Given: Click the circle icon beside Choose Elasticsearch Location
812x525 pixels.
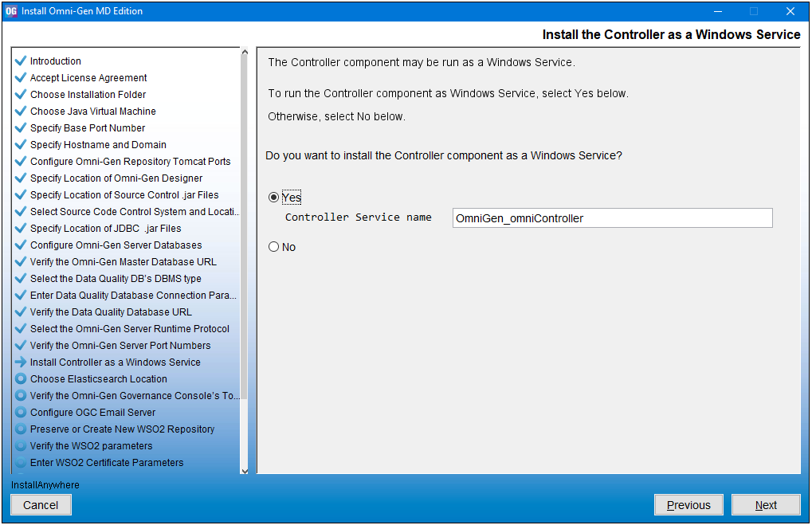Looking at the screenshot, I should [20, 378].
